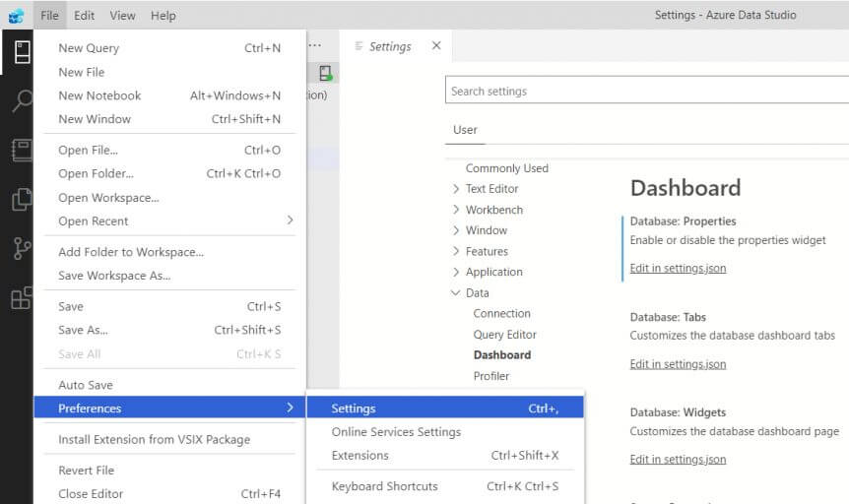The width and height of the screenshot is (849, 504).
Task: Expand the Features settings group
Action: [456, 251]
